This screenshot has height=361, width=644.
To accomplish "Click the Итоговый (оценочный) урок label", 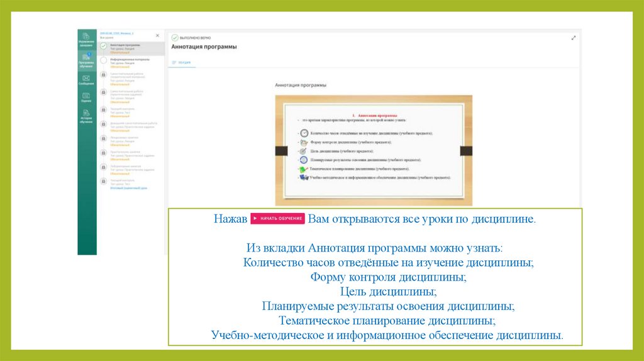I will [128, 188].
